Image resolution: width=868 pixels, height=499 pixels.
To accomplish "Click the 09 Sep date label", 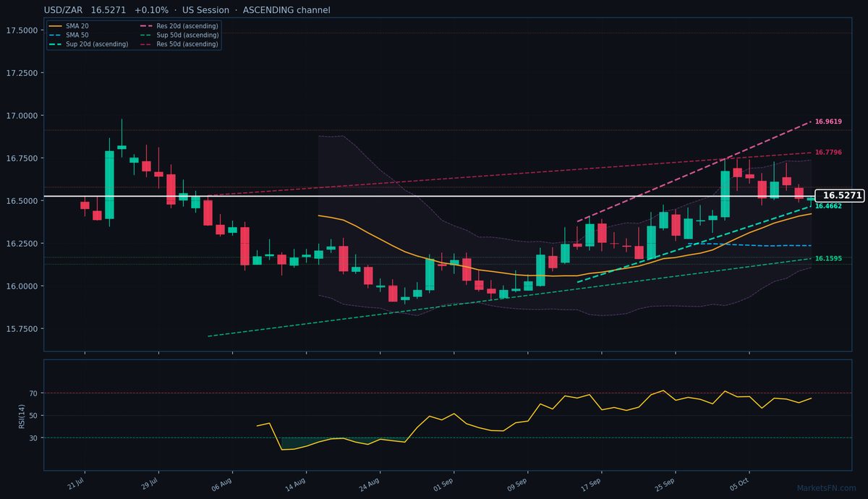I will point(516,483).
